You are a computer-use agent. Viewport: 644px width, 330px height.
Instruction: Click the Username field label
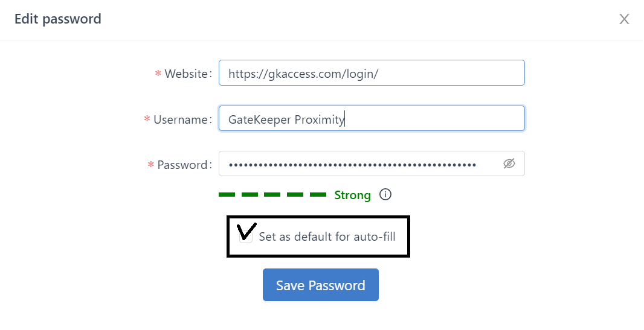pos(181,119)
